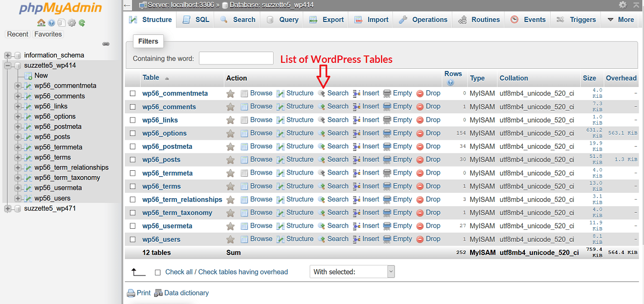
Task: Expand wp56_users in the sidebar tree
Action: pos(18,198)
